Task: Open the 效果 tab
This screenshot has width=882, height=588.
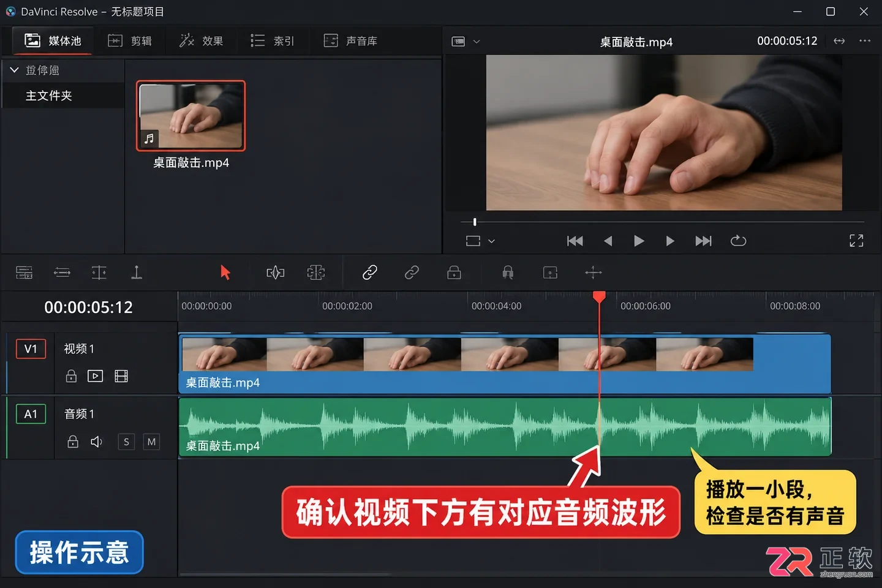Action: point(201,41)
